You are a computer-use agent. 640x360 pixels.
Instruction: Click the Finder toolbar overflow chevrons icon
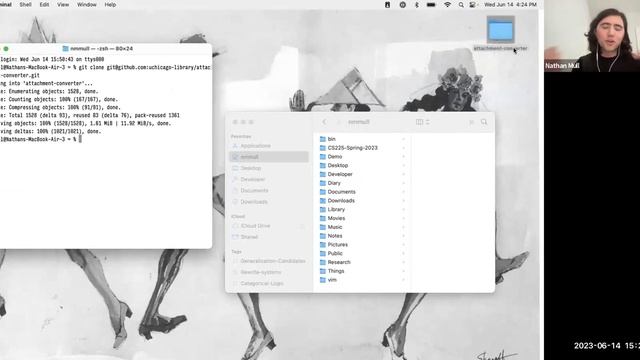[x=471, y=122]
